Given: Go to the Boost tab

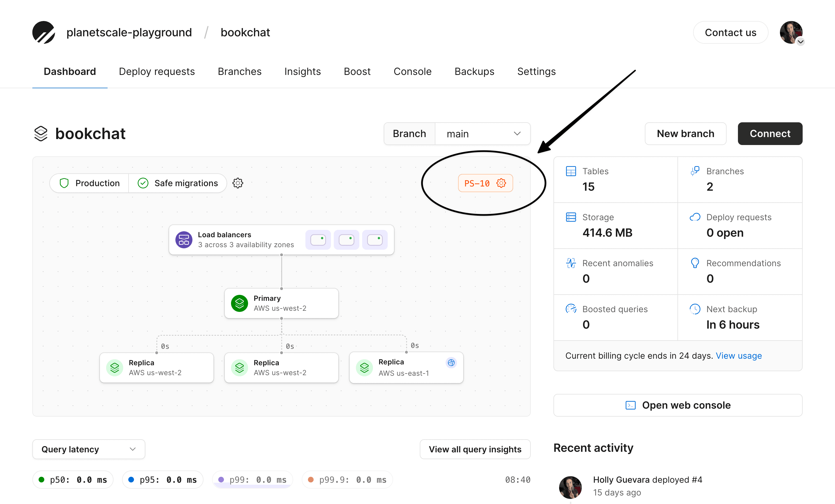Looking at the screenshot, I should click(357, 72).
